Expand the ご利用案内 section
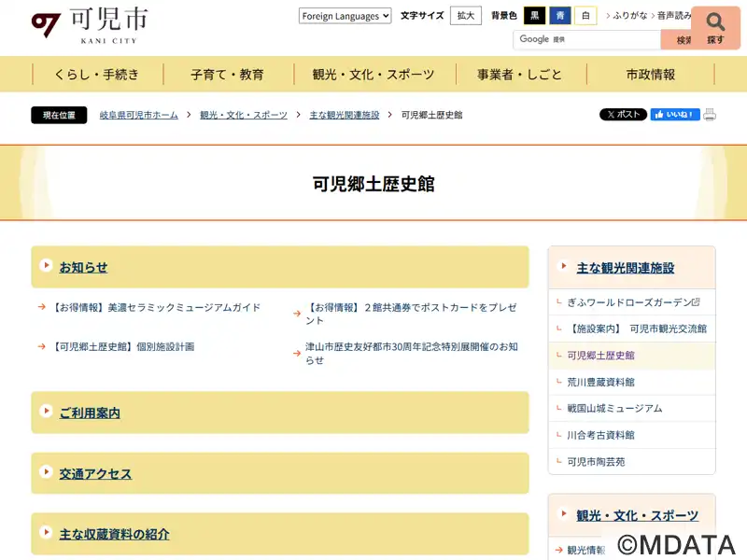The height and width of the screenshot is (560, 747). click(x=90, y=413)
